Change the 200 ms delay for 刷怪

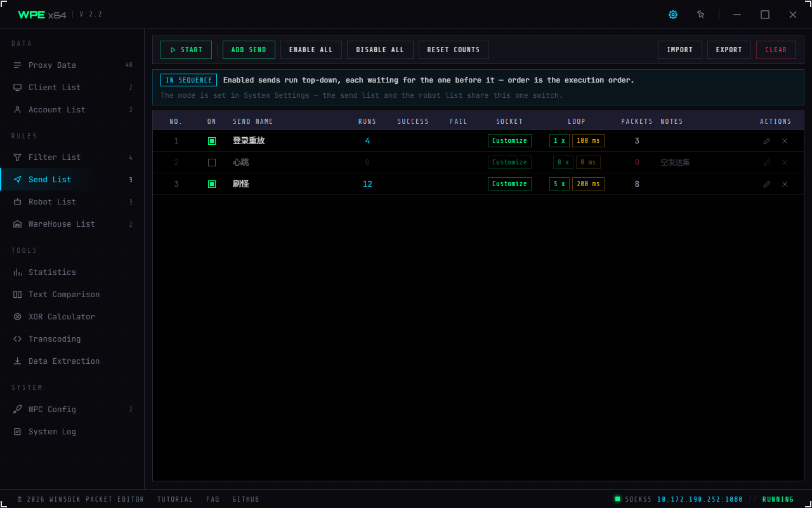tap(588, 184)
